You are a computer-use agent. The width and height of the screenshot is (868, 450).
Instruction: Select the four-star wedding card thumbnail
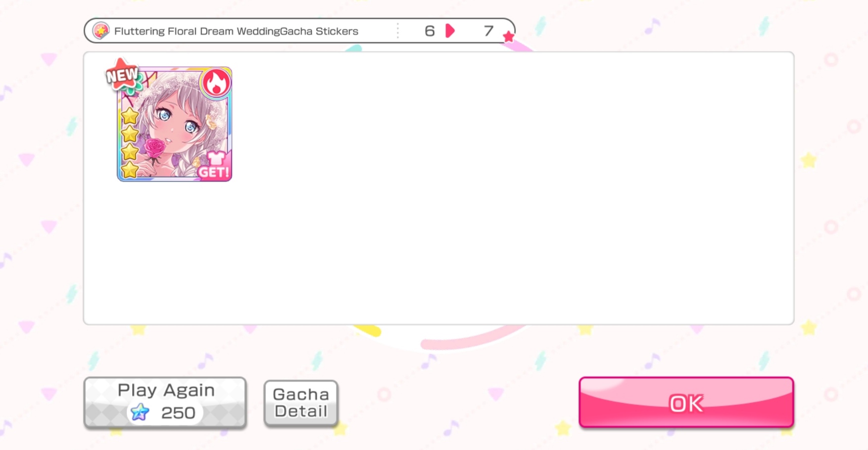point(174,124)
